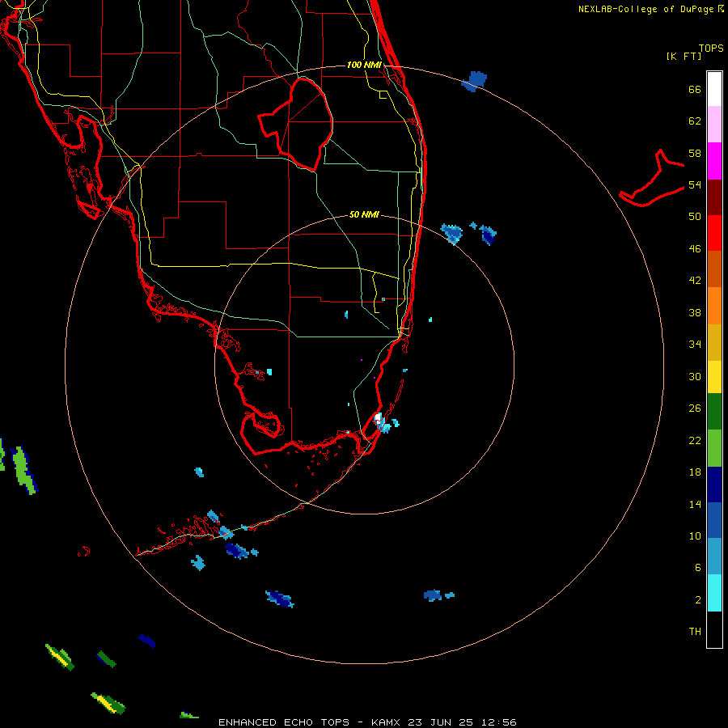Click the bright orange swatch in the legend

coord(714,306)
